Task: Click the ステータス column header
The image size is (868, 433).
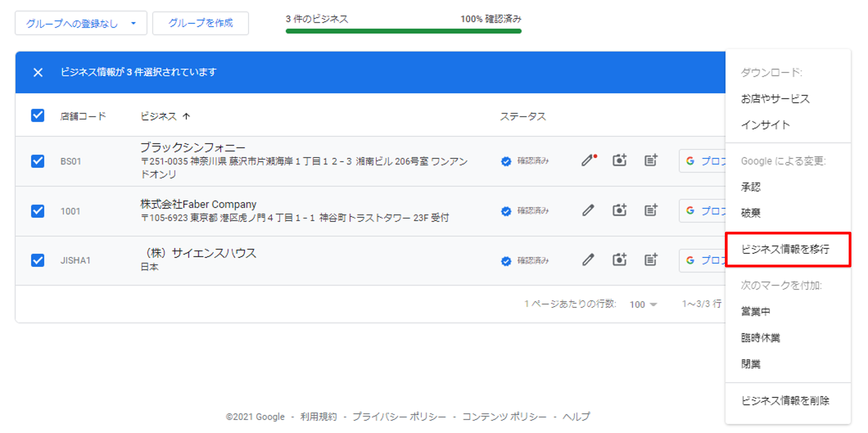Action: click(523, 116)
